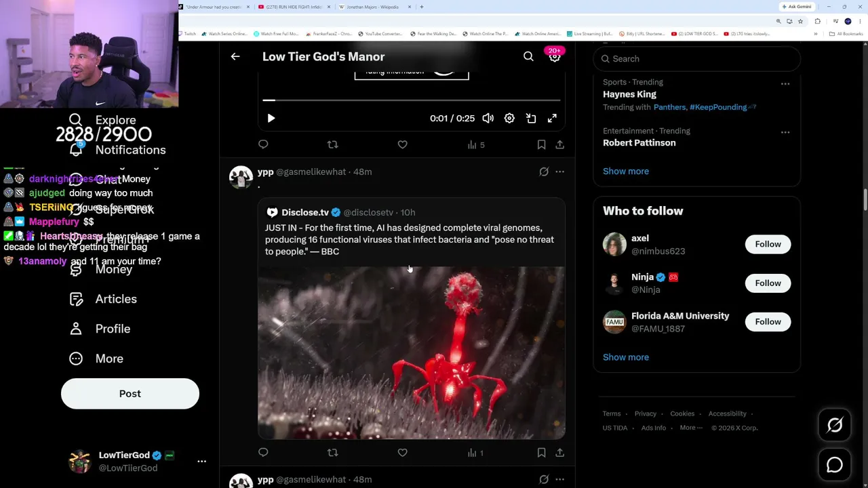Open the red virus image in quoted post
This screenshot has height=488, width=868.
(411, 352)
